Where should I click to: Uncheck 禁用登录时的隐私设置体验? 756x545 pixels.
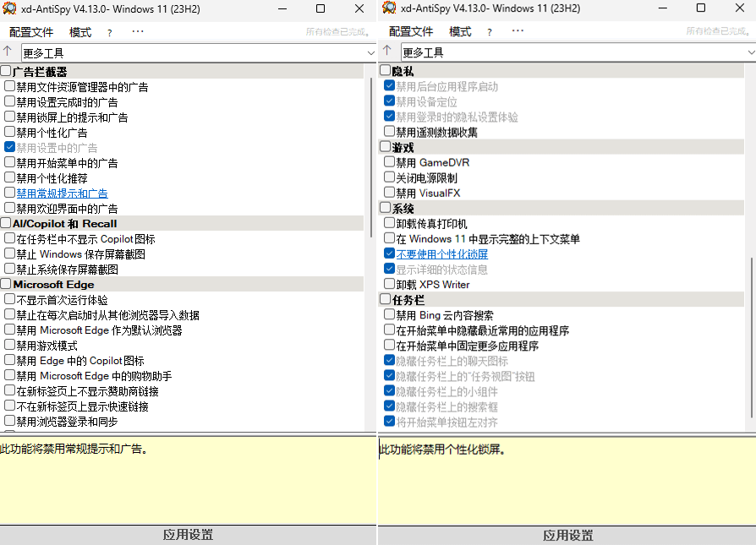pyautogui.click(x=390, y=116)
